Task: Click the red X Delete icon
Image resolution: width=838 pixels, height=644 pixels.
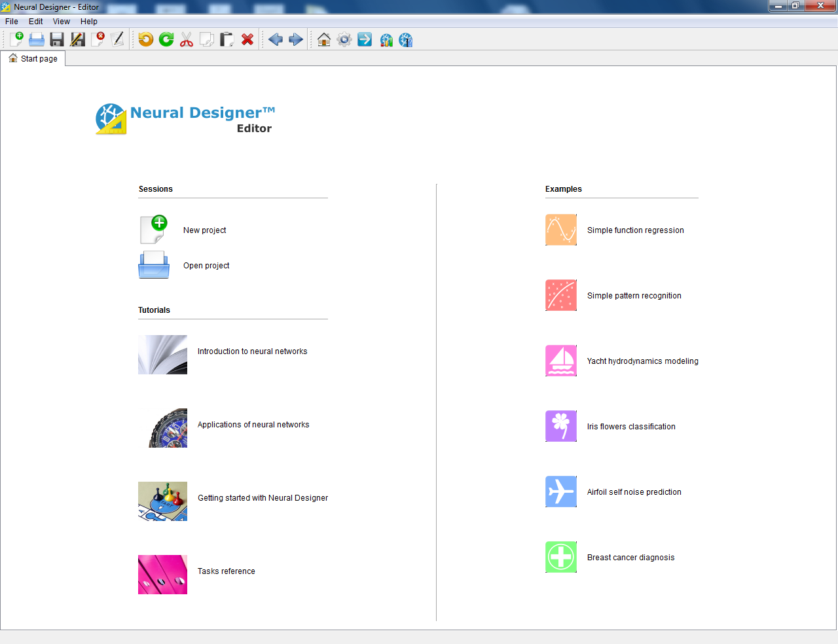Action: [x=247, y=39]
